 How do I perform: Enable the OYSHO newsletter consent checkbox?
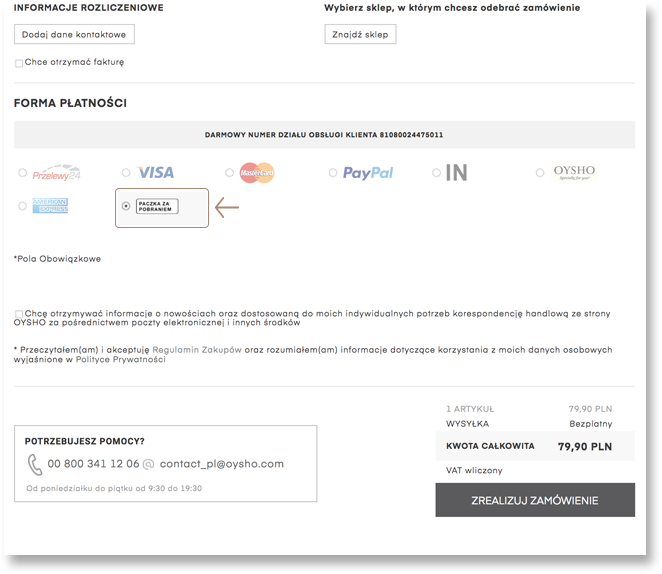(19, 314)
